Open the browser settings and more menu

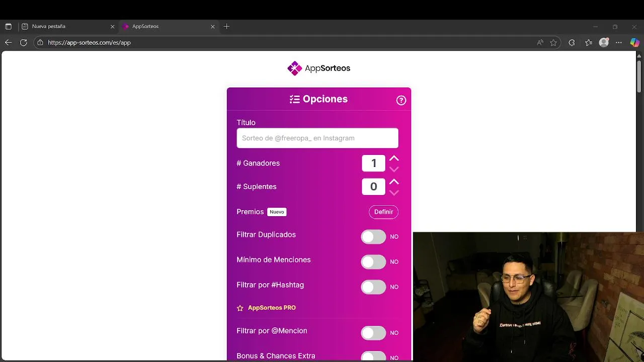coord(619,43)
